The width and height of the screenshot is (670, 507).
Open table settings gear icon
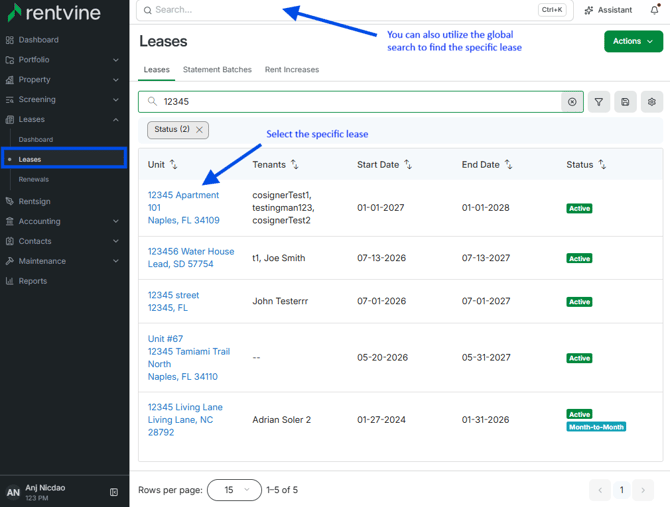pyautogui.click(x=652, y=102)
